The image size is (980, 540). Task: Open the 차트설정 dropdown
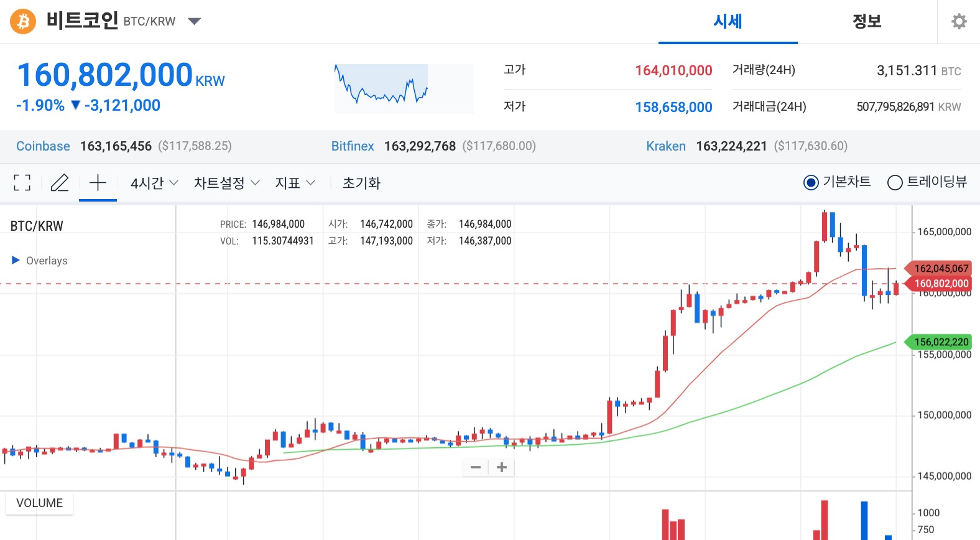point(226,183)
